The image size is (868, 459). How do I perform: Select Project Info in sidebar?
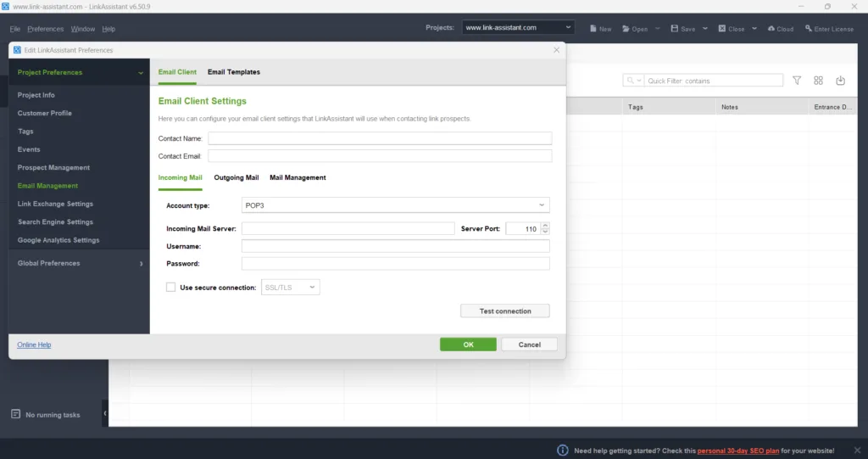(x=36, y=95)
